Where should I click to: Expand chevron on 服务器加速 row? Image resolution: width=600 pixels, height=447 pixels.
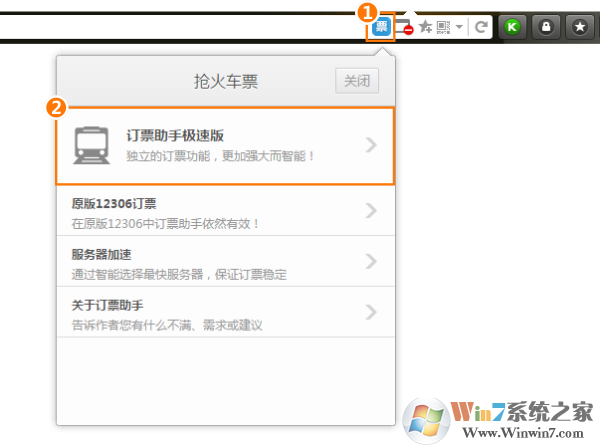371,261
